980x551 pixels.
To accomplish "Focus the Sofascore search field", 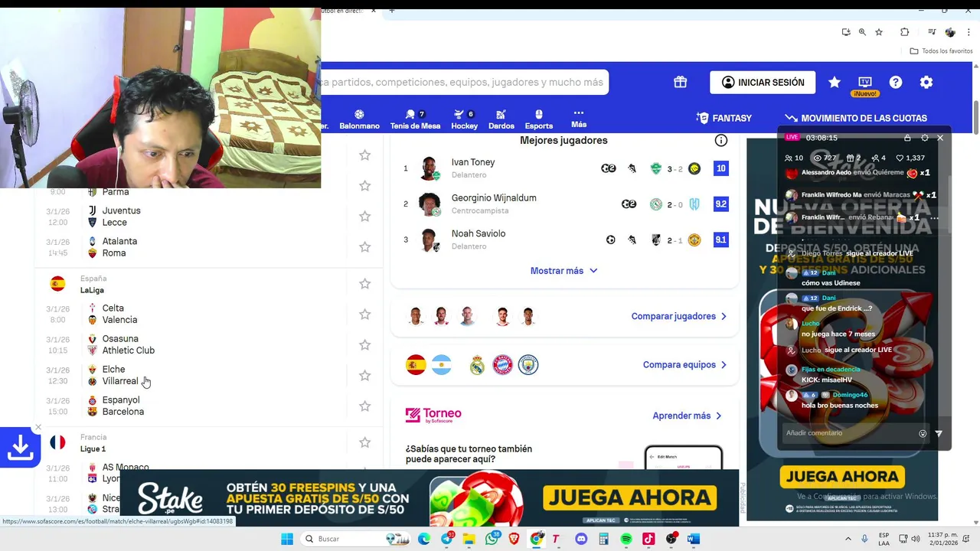I will tap(465, 82).
